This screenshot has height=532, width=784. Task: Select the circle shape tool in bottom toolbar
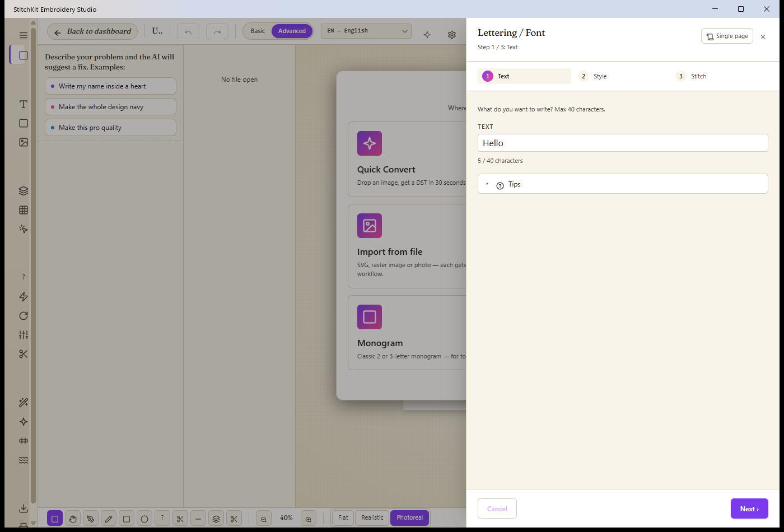click(x=144, y=519)
